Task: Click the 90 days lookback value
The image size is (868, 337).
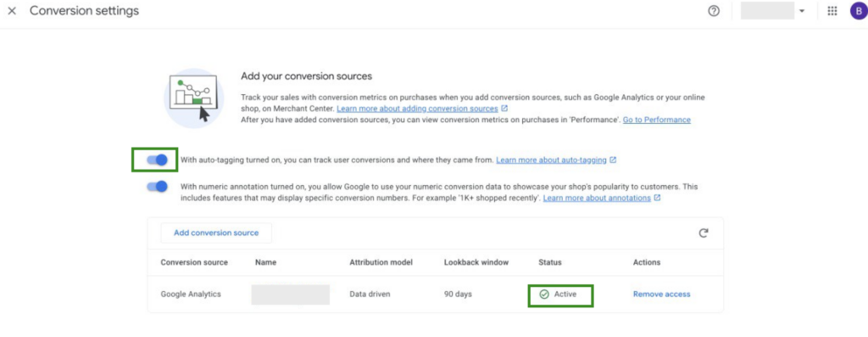Action: pyautogui.click(x=458, y=295)
